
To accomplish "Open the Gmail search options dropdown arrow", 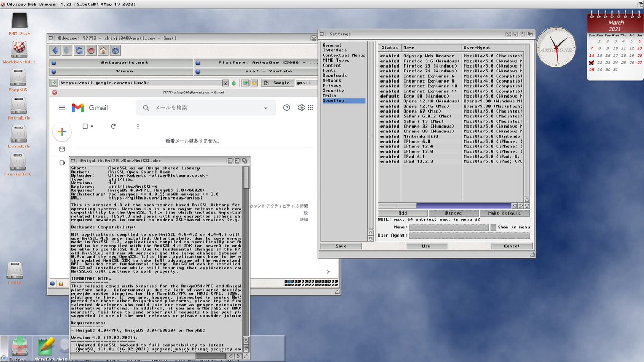I will [265, 108].
